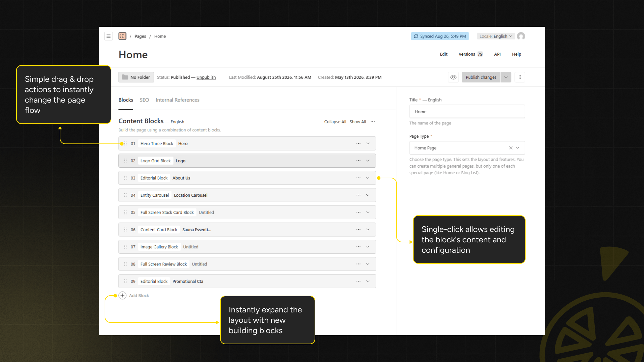Viewport: 644px width, 362px height.
Task: Click the Sauna Essenti... block title
Action: (197, 230)
